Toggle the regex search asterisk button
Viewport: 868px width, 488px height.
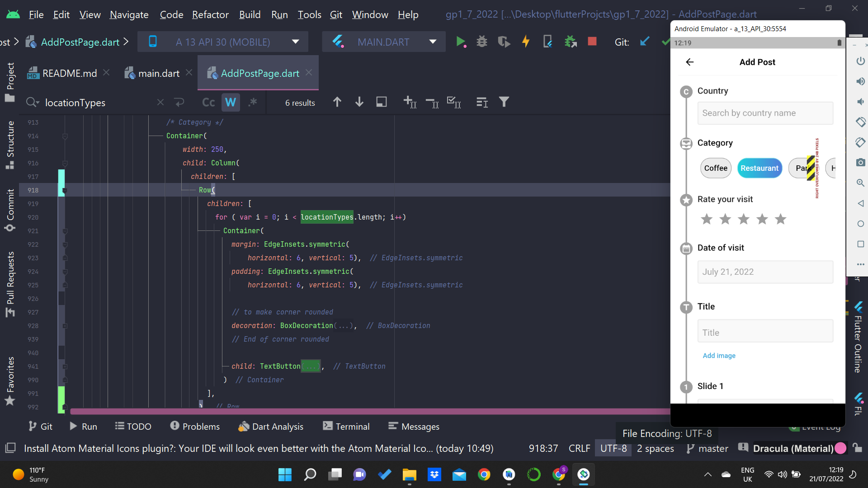[253, 103]
